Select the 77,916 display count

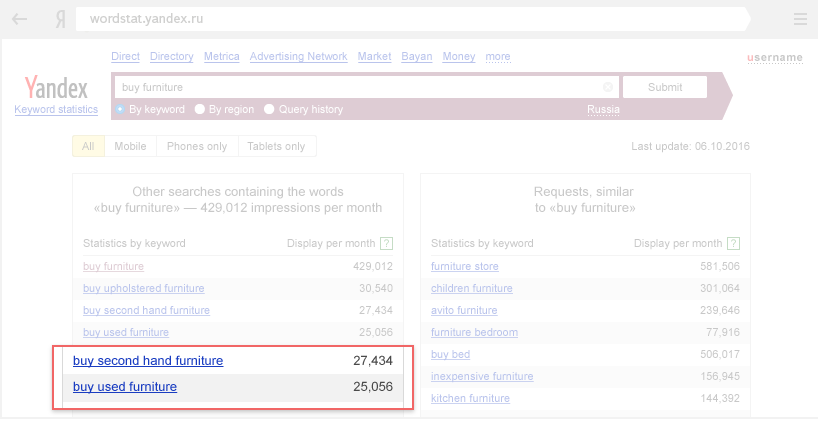723,332
